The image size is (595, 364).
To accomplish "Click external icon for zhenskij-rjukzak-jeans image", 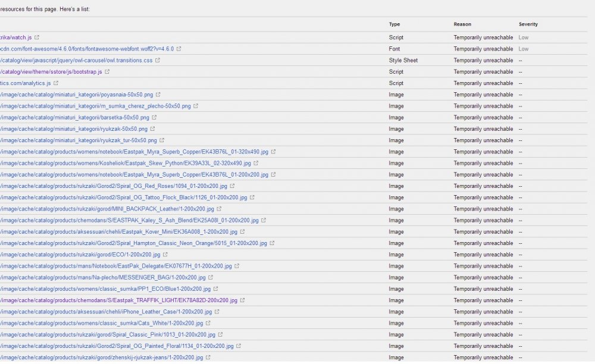I will coord(208,357).
